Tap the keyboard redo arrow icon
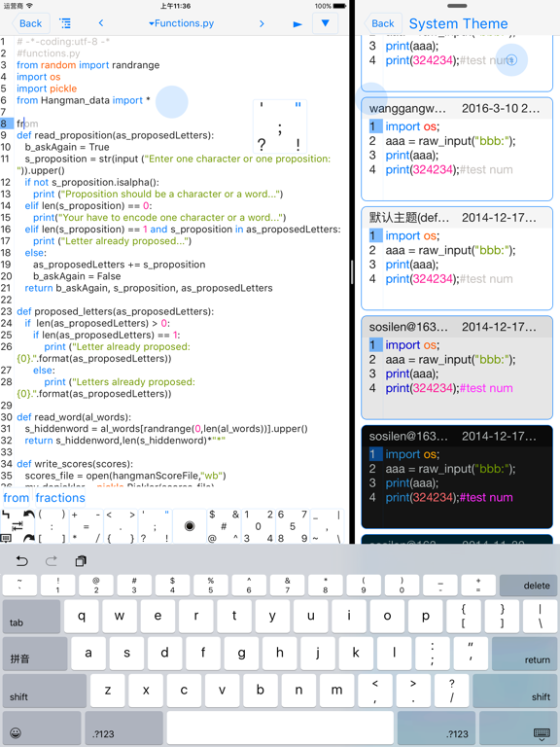Screen dimensions: 560x747 pyautogui.click(x=52, y=561)
